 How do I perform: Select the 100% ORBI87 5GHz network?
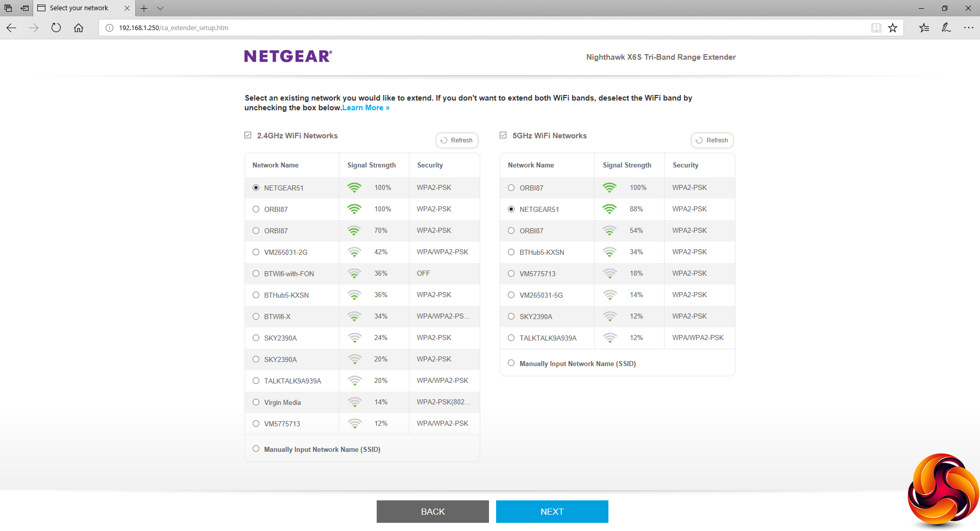(511, 188)
